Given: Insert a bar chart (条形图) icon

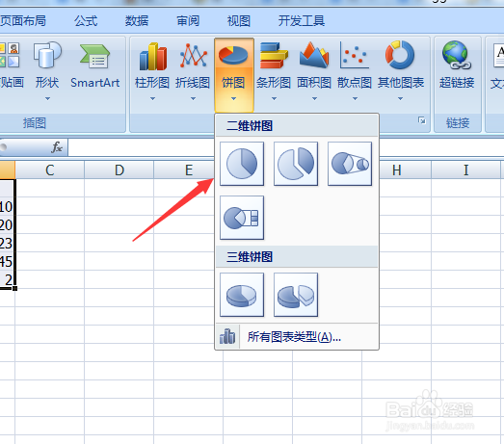Looking at the screenshot, I should [x=274, y=56].
